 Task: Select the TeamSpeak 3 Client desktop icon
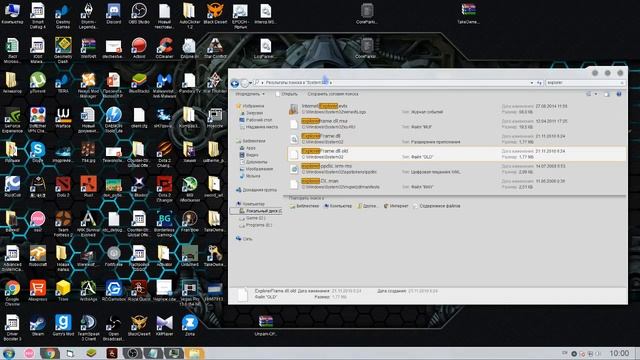(x=88, y=327)
